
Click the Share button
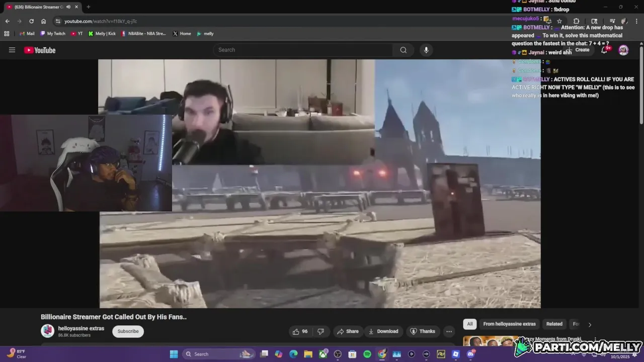tap(348, 331)
